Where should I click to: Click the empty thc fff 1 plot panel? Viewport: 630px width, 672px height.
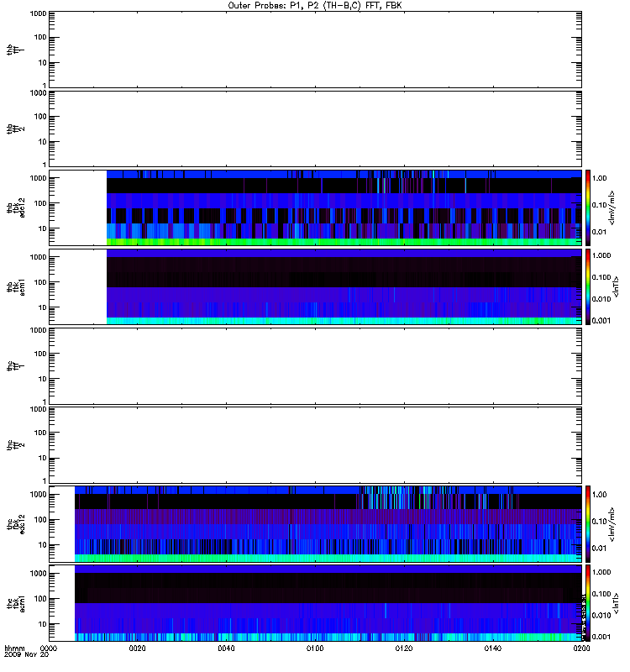(316, 366)
